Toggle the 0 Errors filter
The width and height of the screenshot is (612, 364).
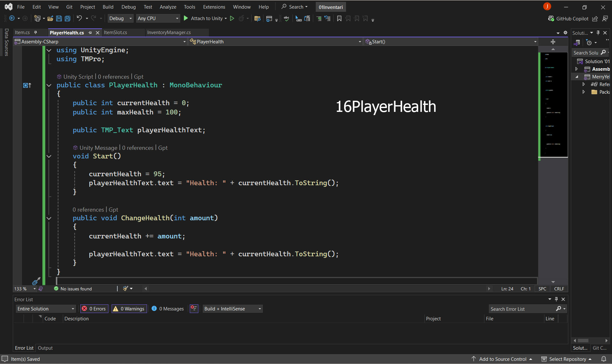point(94,309)
